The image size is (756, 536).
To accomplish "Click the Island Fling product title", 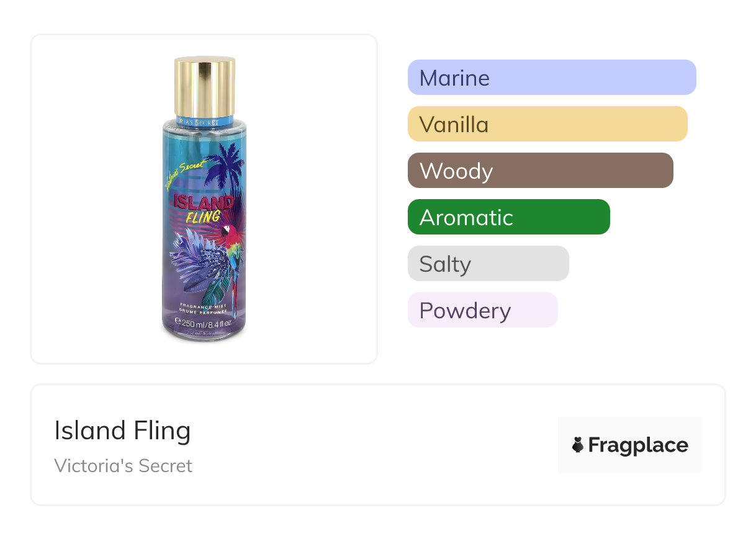I will coord(122,431).
